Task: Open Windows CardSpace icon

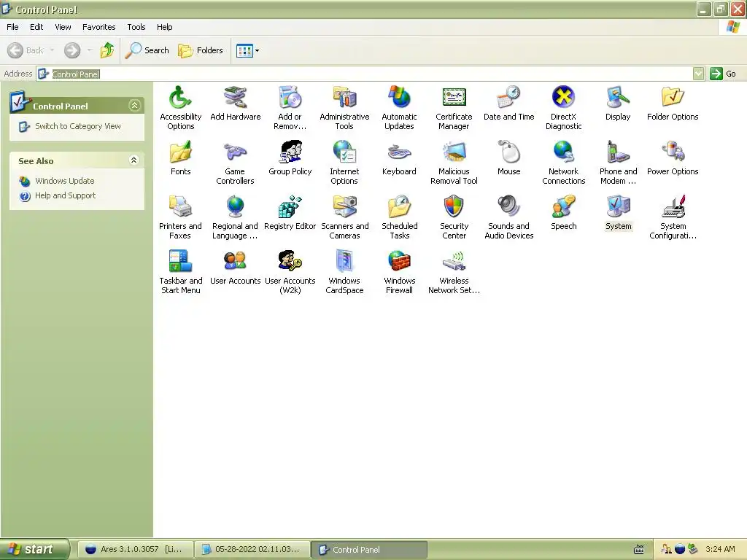Action: [x=344, y=272]
